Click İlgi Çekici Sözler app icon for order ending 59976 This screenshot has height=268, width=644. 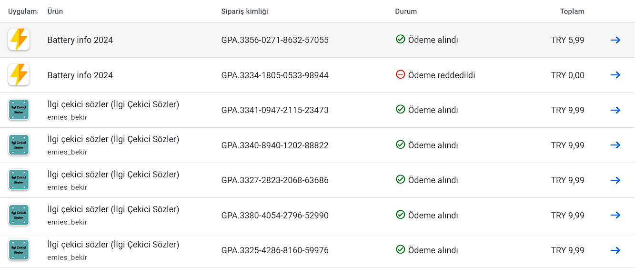coord(19,250)
